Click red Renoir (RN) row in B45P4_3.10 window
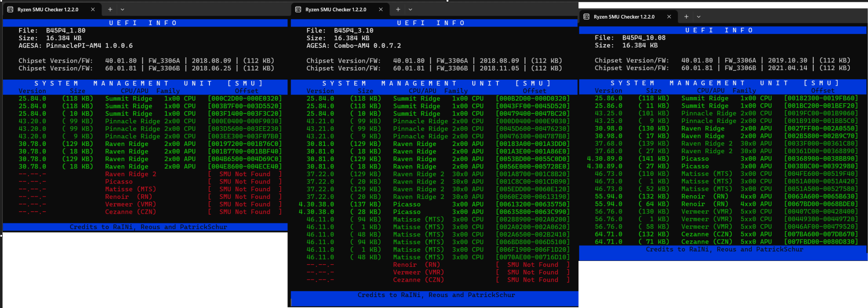Screen dimensions: 868x308 coord(438,265)
